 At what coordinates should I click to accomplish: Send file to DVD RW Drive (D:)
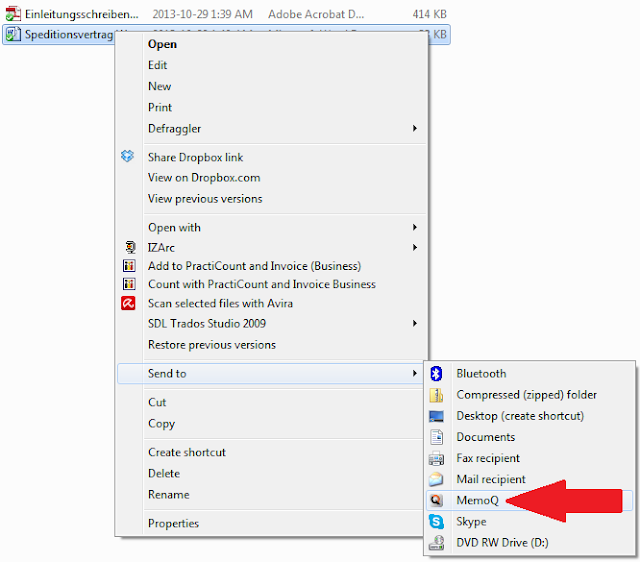pyautogui.click(x=502, y=543)
